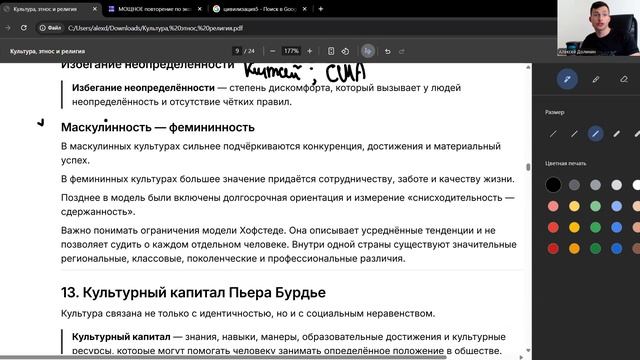Click the bold term Избегание неопределённости
The image size is (640, 360).
[143, 88]
